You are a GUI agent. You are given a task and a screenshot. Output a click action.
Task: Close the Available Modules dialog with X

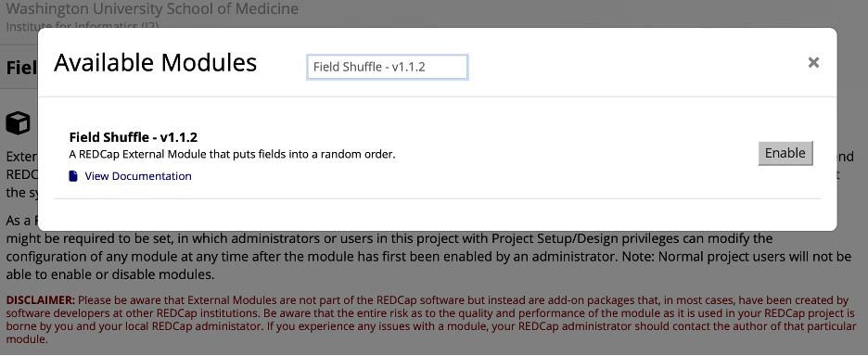click(813, 62)
